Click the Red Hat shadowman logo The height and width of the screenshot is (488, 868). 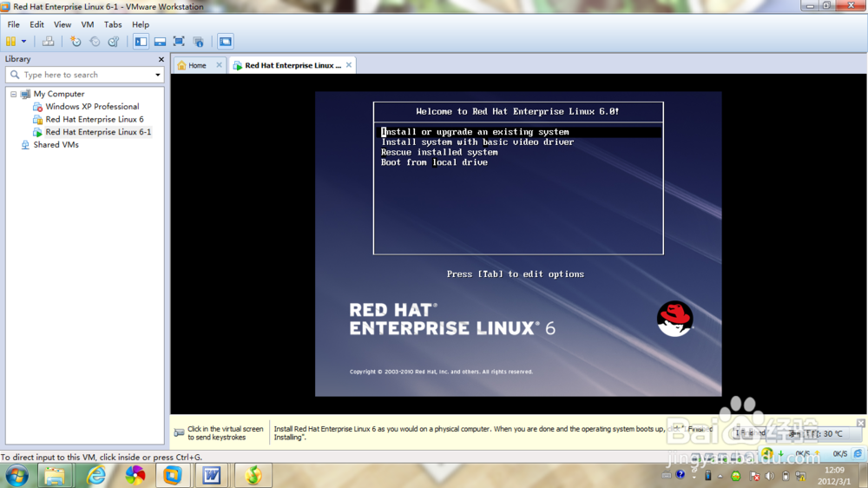click(x=674, y=319)
